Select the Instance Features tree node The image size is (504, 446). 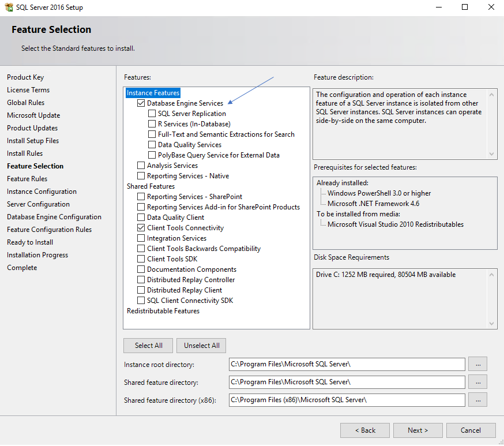pos(153,93)
